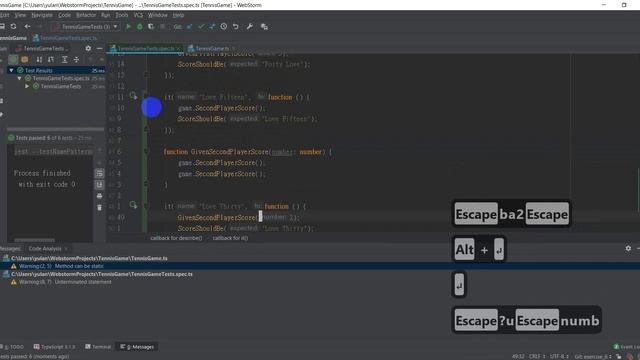Switch to TennisGame.ts editor tab
The image size is (640, 360).
(x=211, y=49)
